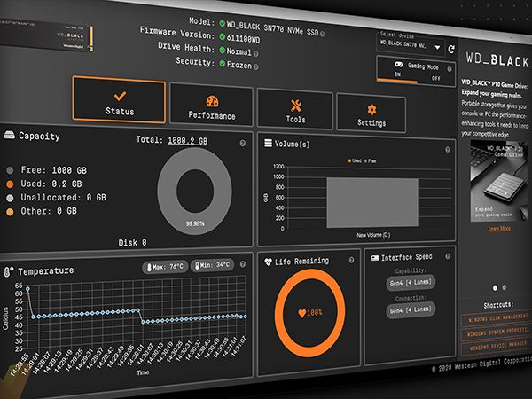This screenshot has height=399, width=532.
Task: Click the Capacity drive icon
Action: pyautogui.click(x=9, y=136)
